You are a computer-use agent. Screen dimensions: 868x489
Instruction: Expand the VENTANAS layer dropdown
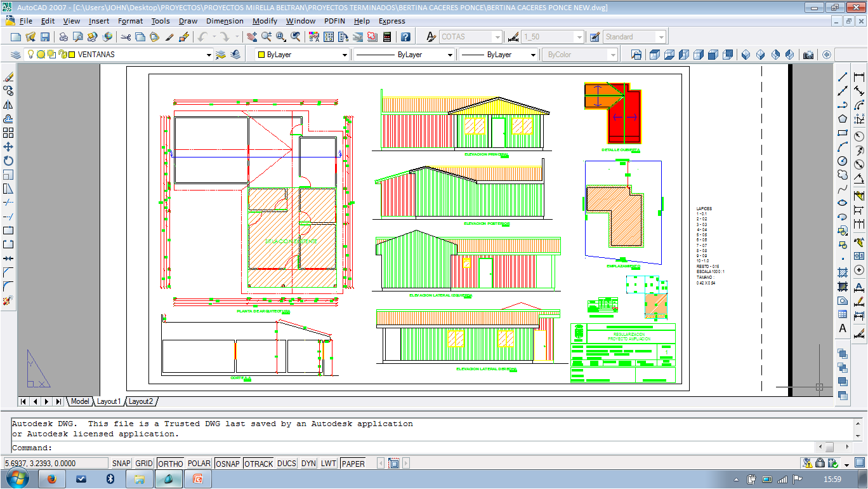[x=209, y=55]
